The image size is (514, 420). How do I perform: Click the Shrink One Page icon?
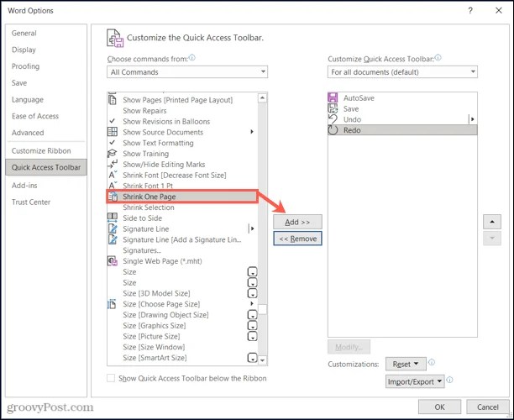tap(113, 197)
